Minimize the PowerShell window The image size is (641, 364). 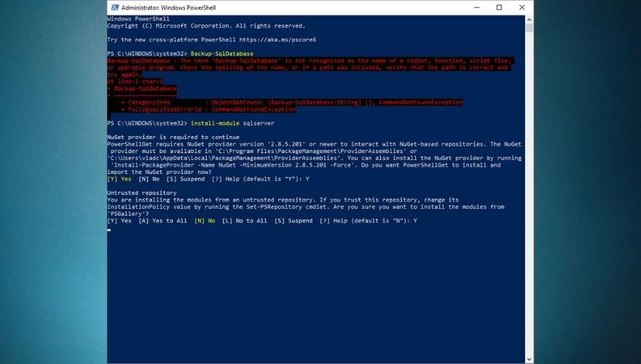tap(476, 7)
